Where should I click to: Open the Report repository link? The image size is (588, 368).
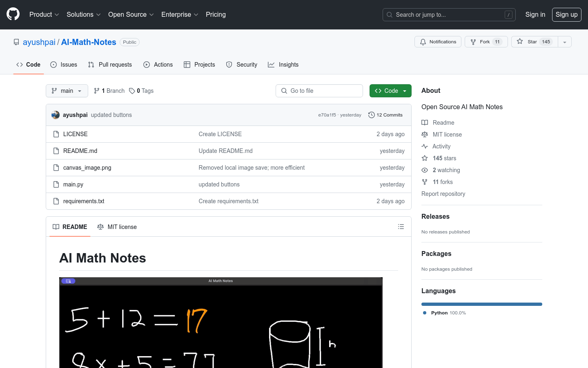[443, 194]
